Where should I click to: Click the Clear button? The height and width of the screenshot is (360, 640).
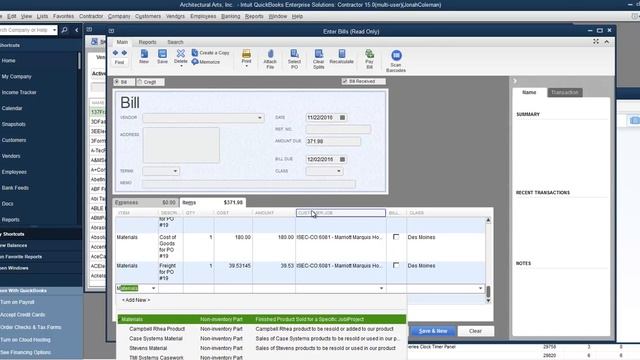(475, 331)
